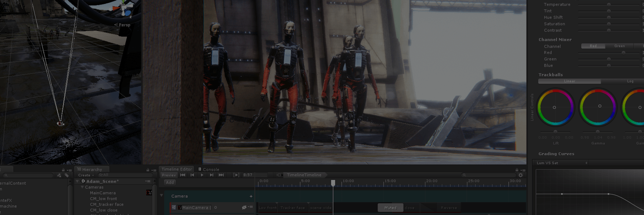Select the Low front clip
The image size is (644, 215).
267,208
